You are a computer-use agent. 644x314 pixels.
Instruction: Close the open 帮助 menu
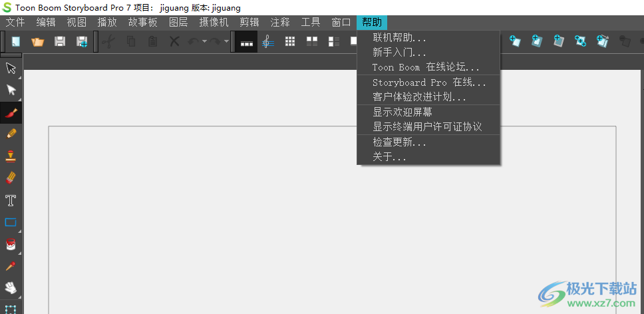point(372,22)
